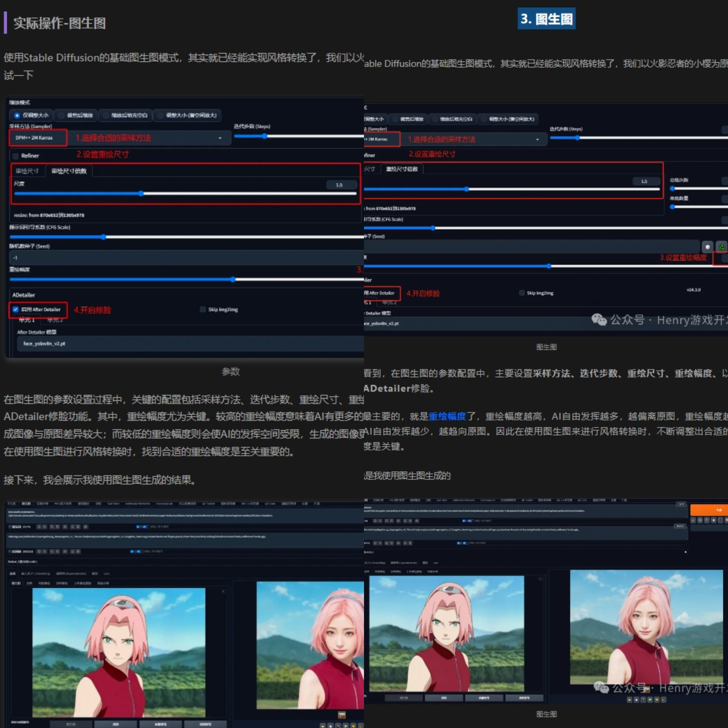Toggle Skip img2img checkbox in left article

(203, 309)
